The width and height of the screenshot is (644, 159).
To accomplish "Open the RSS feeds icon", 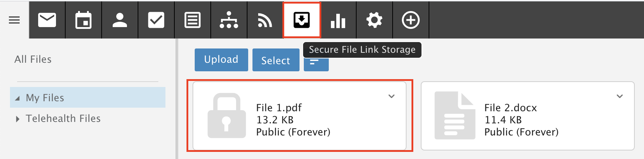I will click(x=265, y=20).
